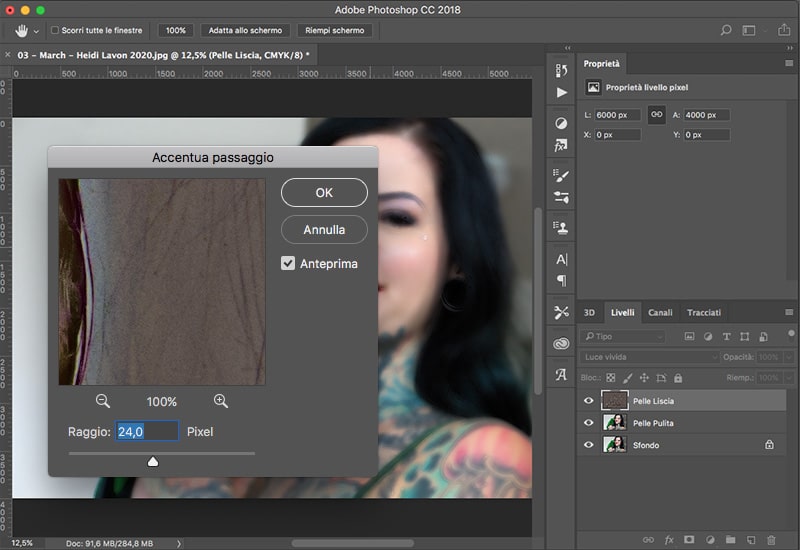Viewport: 800px width, 550px height.
Task: Open the Actions panel play icon
Action: (561, 92)
